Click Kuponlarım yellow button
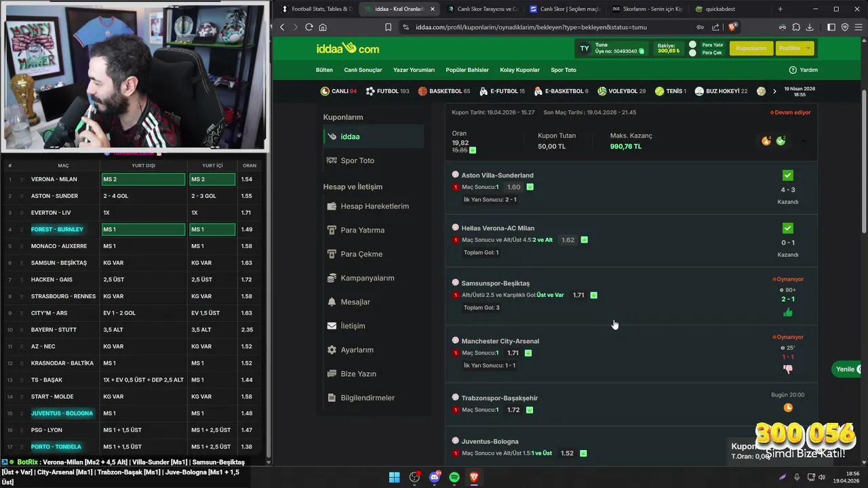 [751, 49]
